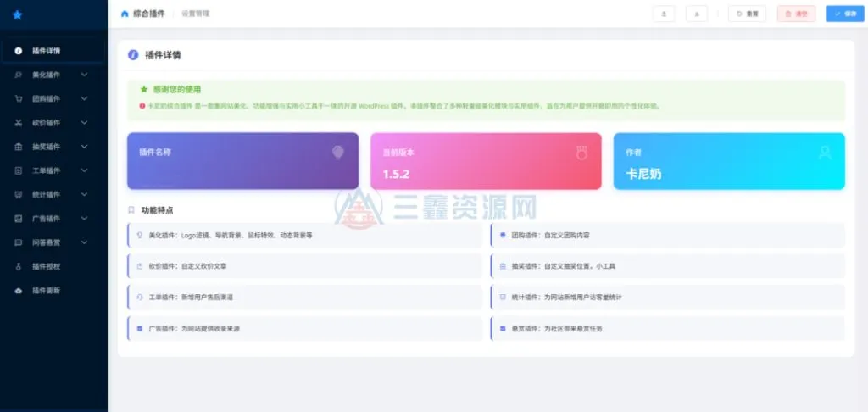Screen dimensions: 868x412
Task: Expand the 广告插件 submenu chevron
Action: pos(84,219)
